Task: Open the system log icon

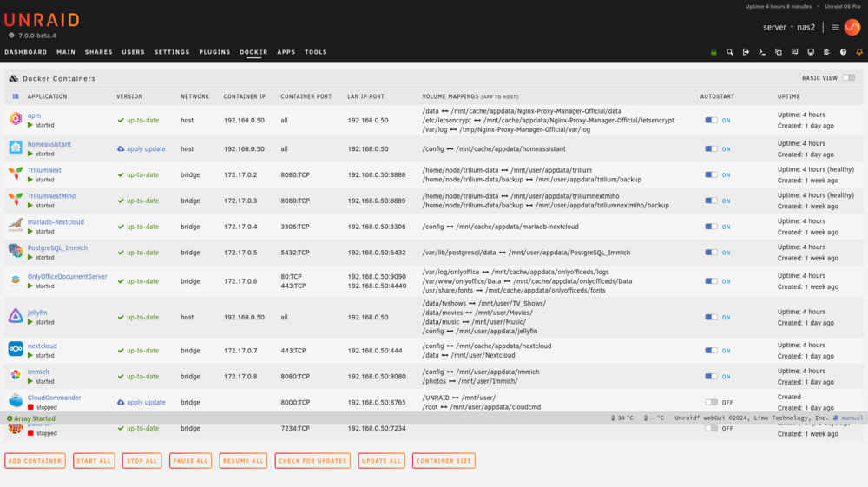Action: point(826,52)
